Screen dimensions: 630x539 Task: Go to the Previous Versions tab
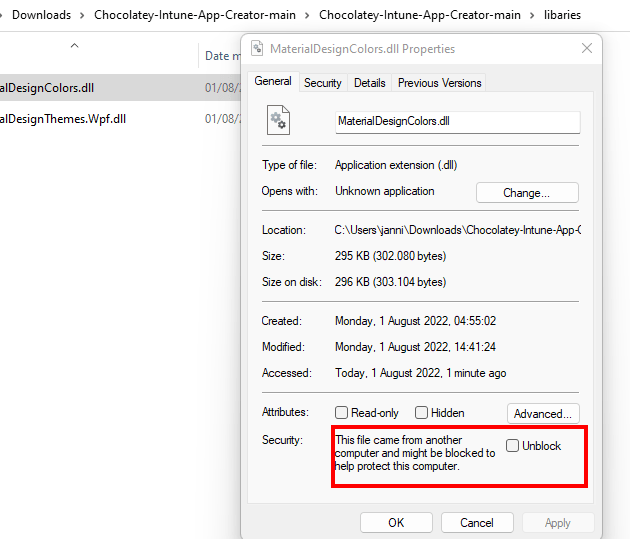[x=439, y=83]
